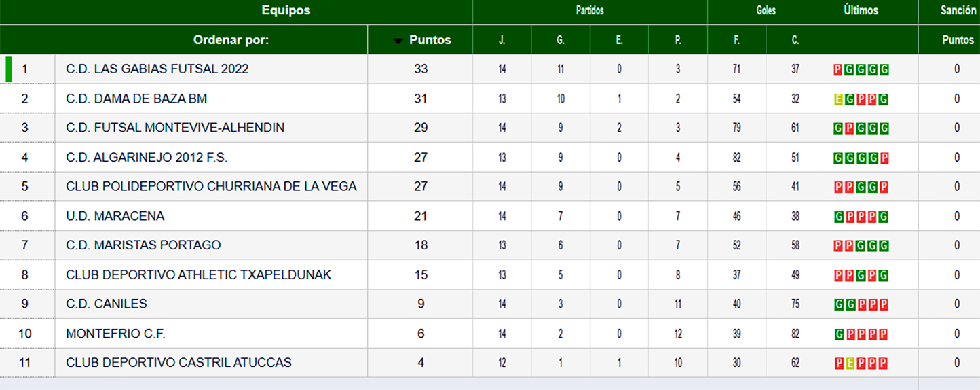
Task: Click the Equipos header
Action: tap(286, 11)
